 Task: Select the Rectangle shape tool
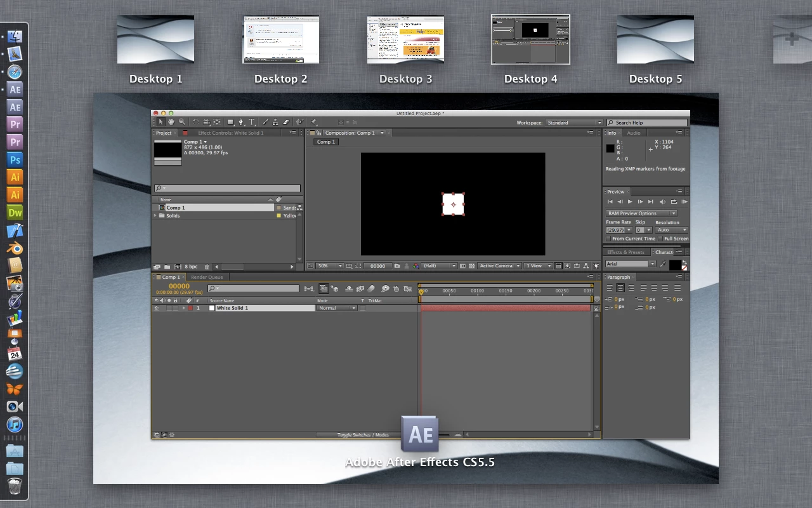tap(231, 122)
